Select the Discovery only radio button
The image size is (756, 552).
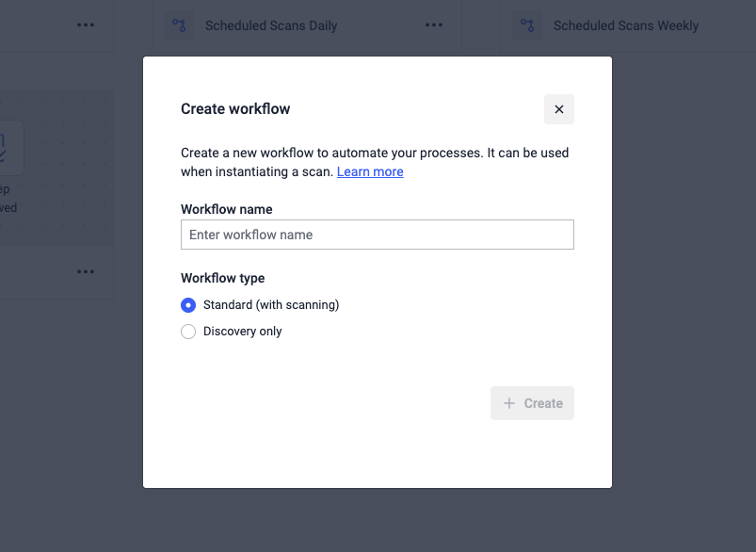coord(188,332)
